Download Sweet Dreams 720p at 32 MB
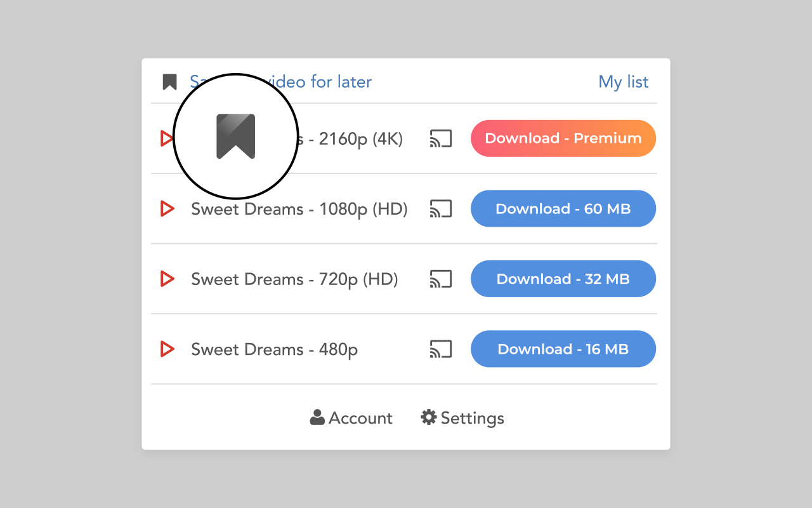This screenshot has width=812, height=508. point(563,278)
